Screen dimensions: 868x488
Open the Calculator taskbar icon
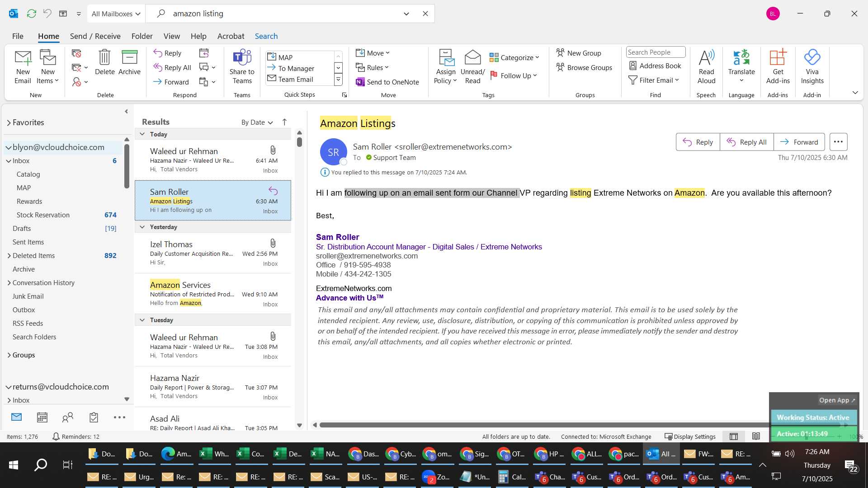tap(511, 477)
